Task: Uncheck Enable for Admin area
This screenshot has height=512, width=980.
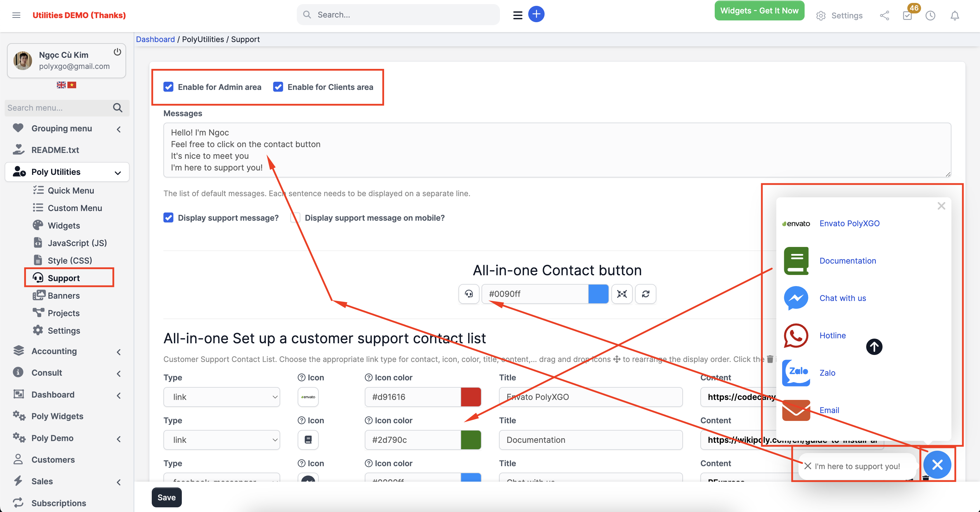Action: [168, 87]
